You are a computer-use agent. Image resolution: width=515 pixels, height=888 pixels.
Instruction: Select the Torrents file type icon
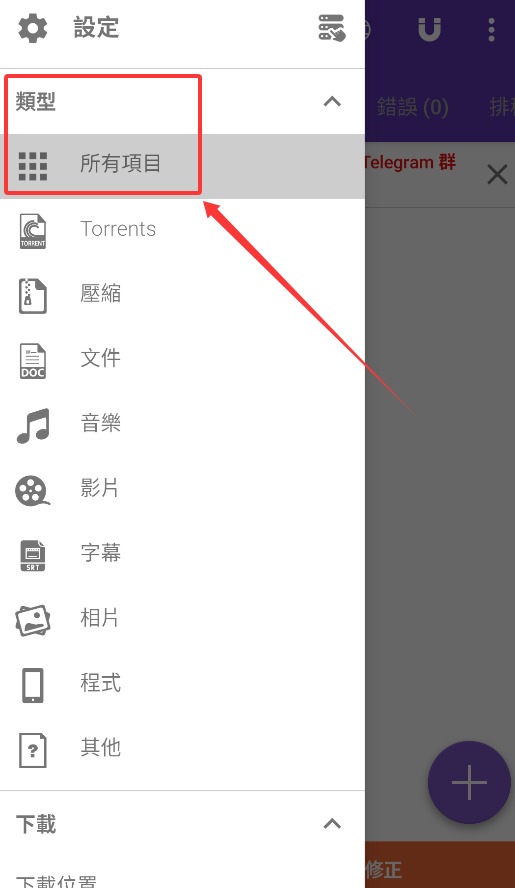[x=33, y=231]
